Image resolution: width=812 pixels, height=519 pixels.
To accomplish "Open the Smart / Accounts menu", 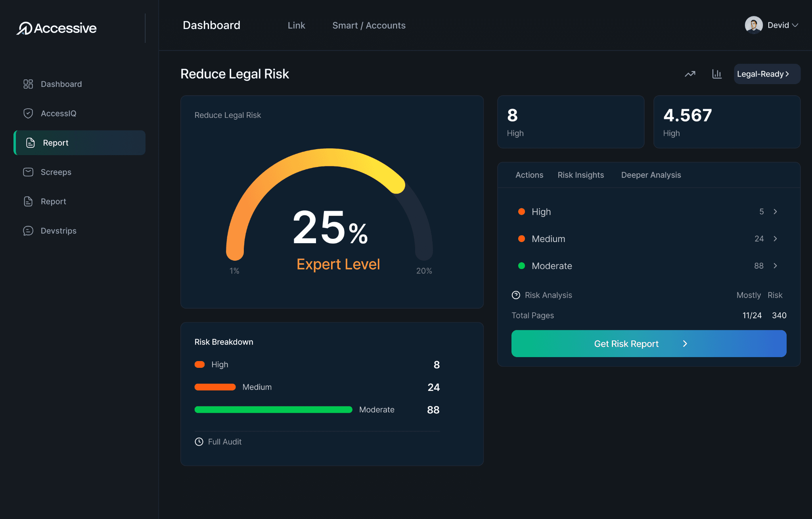I will pos(369,25).
